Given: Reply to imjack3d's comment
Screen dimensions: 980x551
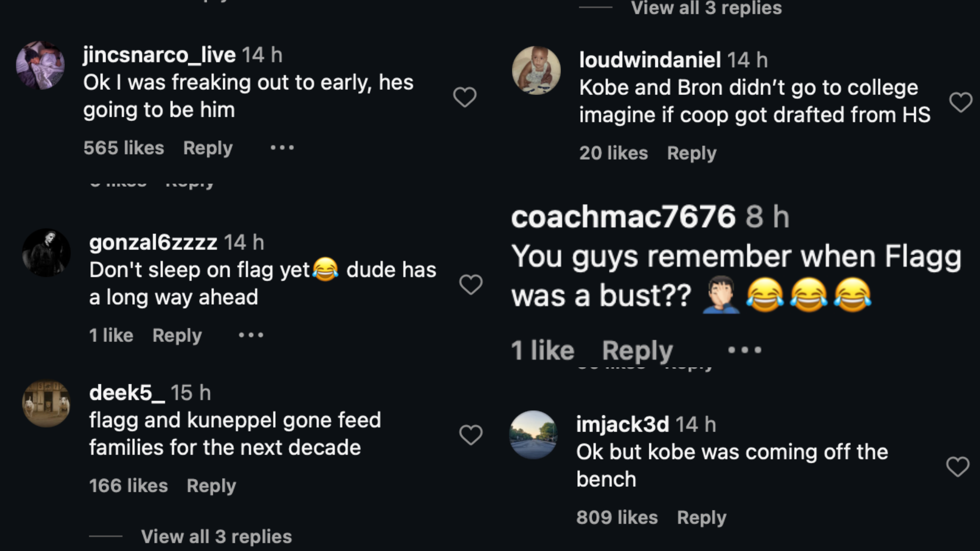Looking at the screenshot, I should click(x=701, y=517).
